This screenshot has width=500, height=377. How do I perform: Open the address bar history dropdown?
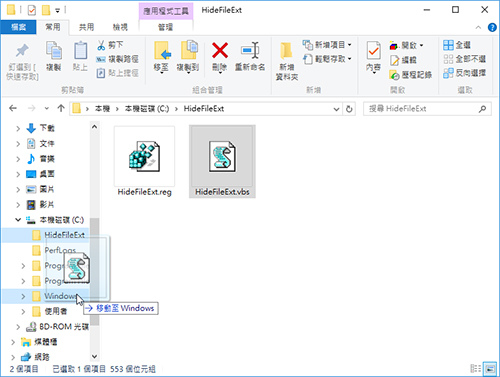(336, 109)
